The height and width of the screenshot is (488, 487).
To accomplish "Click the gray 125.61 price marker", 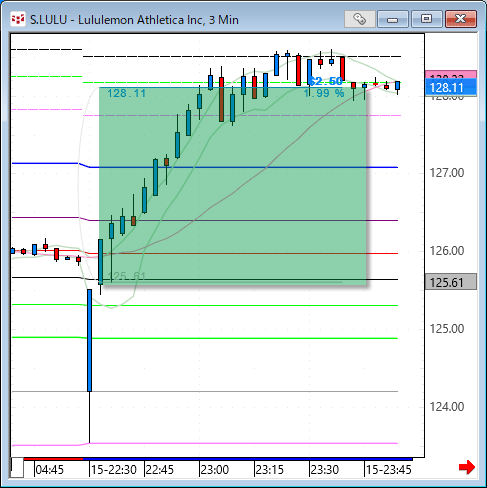I will click(x=451, y=282).
